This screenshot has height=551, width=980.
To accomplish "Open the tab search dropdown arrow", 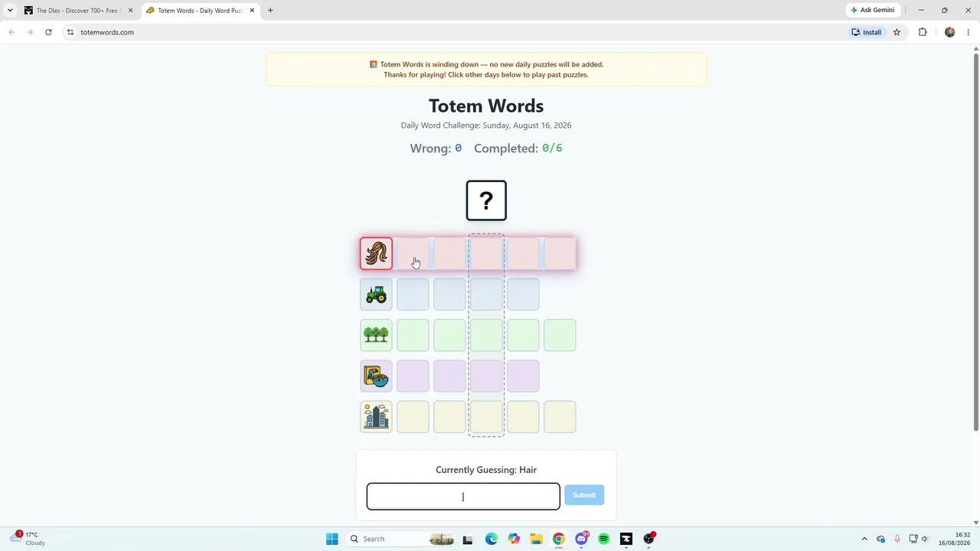I will tap(10, 11).
